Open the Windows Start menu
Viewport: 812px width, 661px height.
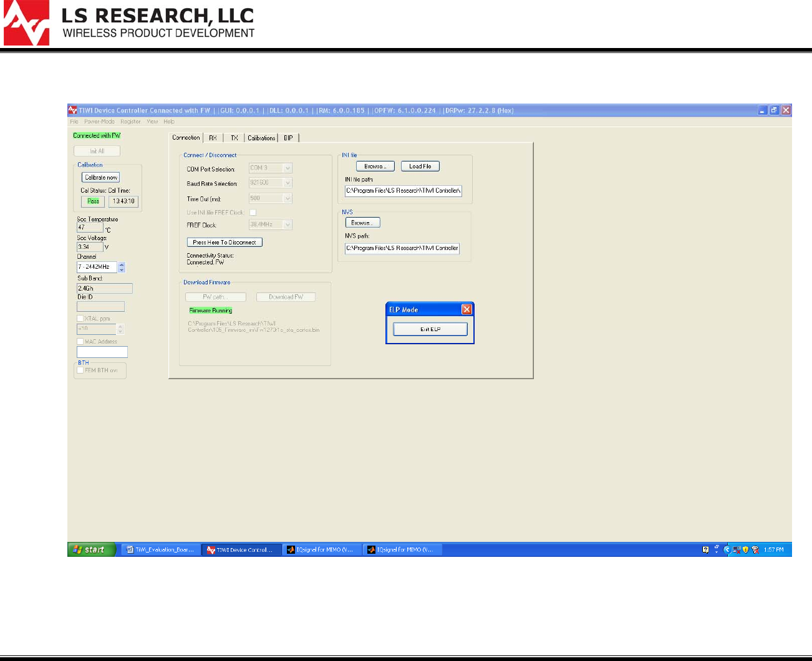tap(92, 549)
